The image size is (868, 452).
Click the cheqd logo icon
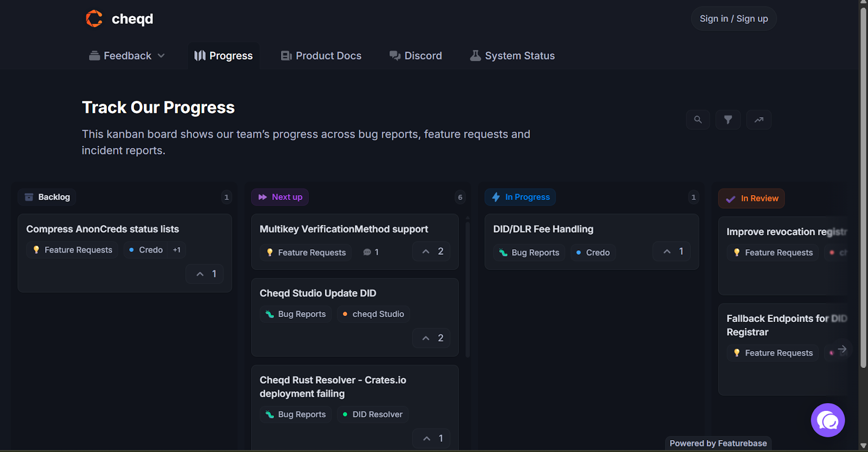(x=94, y=18)
